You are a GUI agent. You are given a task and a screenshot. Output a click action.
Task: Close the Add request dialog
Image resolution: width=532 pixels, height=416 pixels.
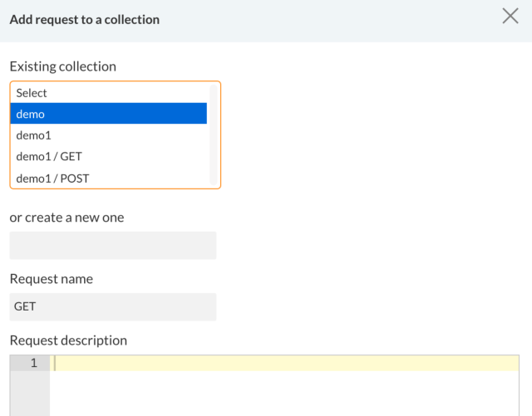[510, 17]
